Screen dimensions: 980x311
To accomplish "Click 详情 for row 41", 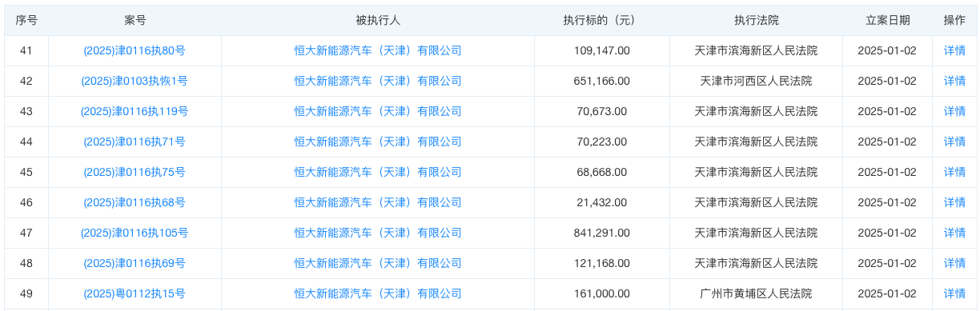I will 954,50.
